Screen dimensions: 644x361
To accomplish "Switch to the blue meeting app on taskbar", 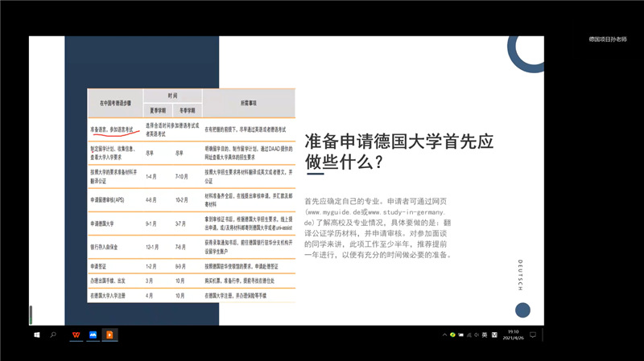I will [93, 334].
